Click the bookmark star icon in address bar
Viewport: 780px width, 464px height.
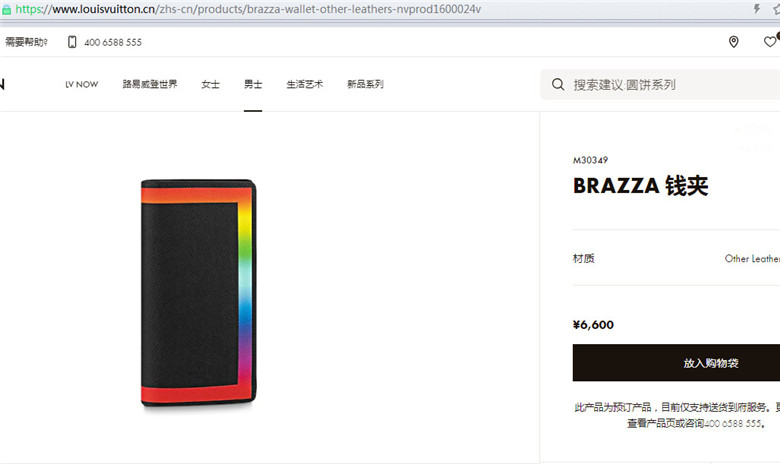[x=776, y=9]
